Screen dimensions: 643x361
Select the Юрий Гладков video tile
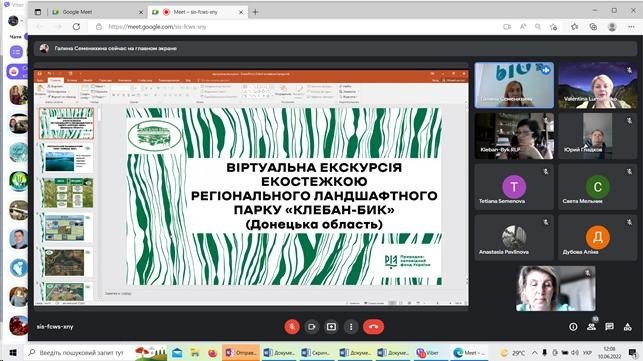click(x=597, y=136)
